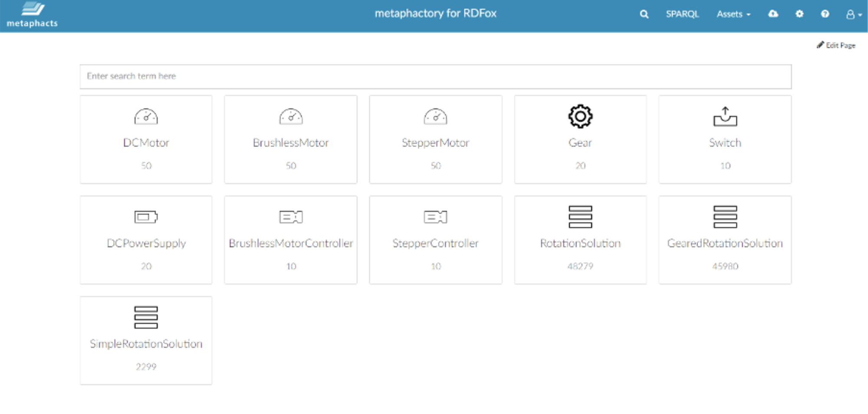The image size is (868, 414).
Task: Open the search magnifier icon
Action: click(644, 14)
